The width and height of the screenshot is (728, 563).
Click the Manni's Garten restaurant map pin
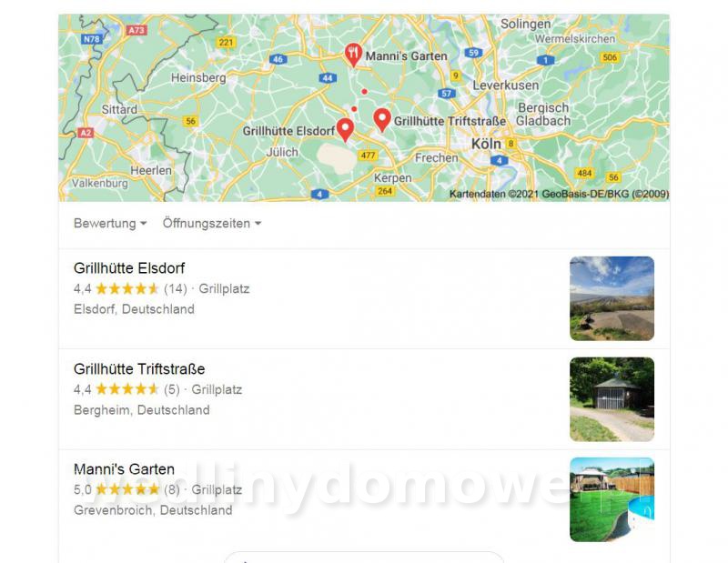[x=353, y=55]
